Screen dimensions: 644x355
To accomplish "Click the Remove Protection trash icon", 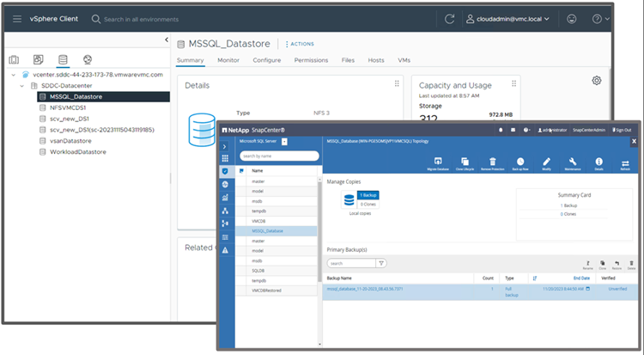I will [492, 162].
